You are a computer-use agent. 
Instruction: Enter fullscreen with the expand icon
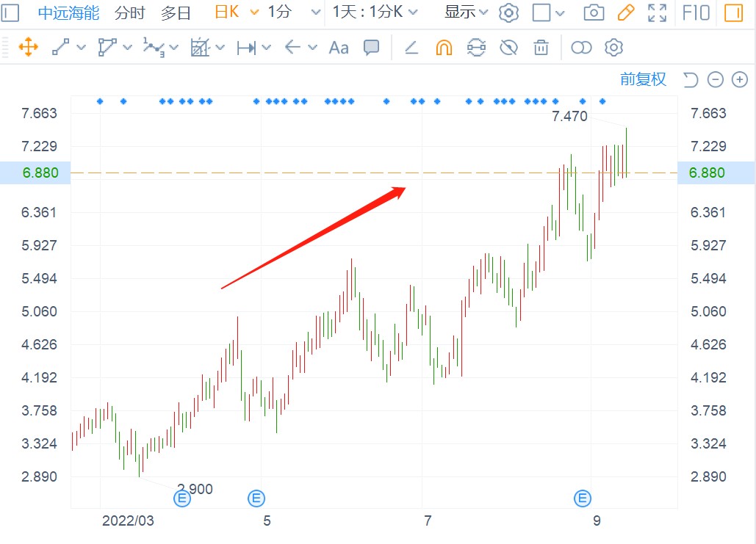(657, 12)
